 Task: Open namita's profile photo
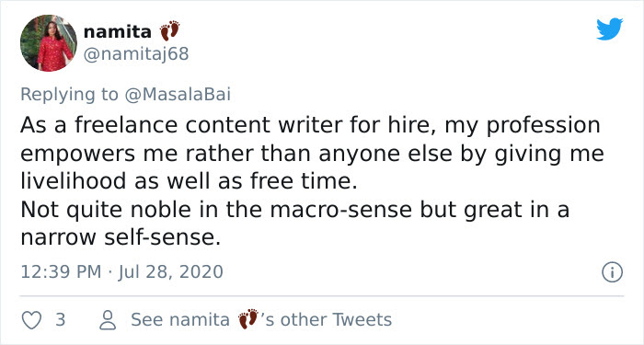pyautogui.click(x=49, y=43)
